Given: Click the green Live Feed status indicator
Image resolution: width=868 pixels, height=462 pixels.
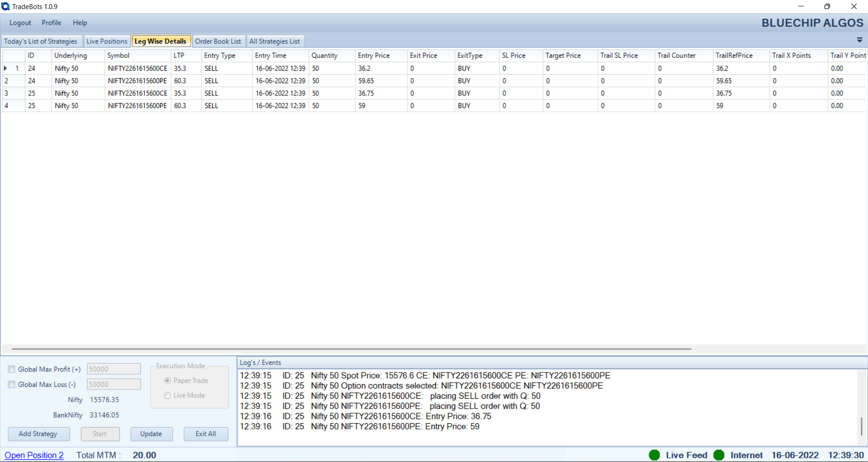Looking at the screenshot, I should (x=654, y=455).
